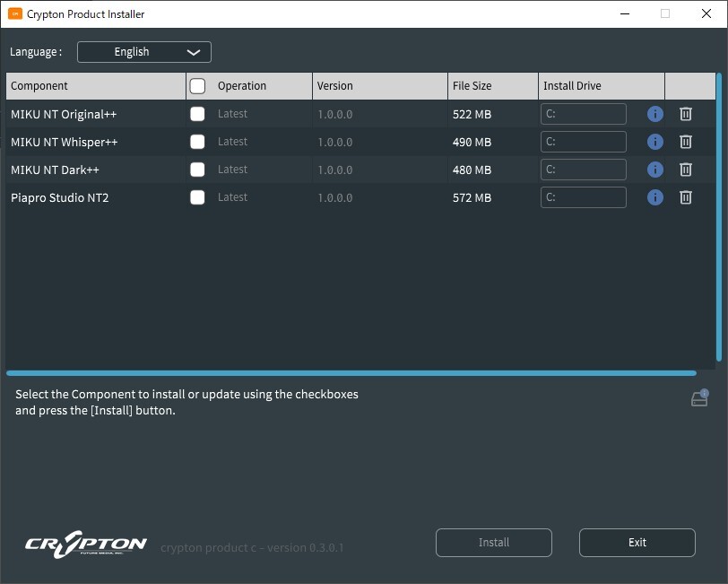Click install drive field for MIKU NT Whisper++
728x584 pixels.
(583, 142)
